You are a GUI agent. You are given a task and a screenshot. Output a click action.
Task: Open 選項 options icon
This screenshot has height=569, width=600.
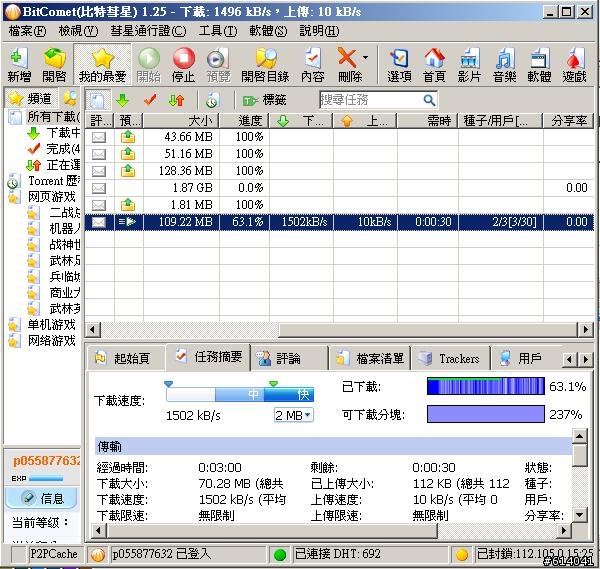399,65
